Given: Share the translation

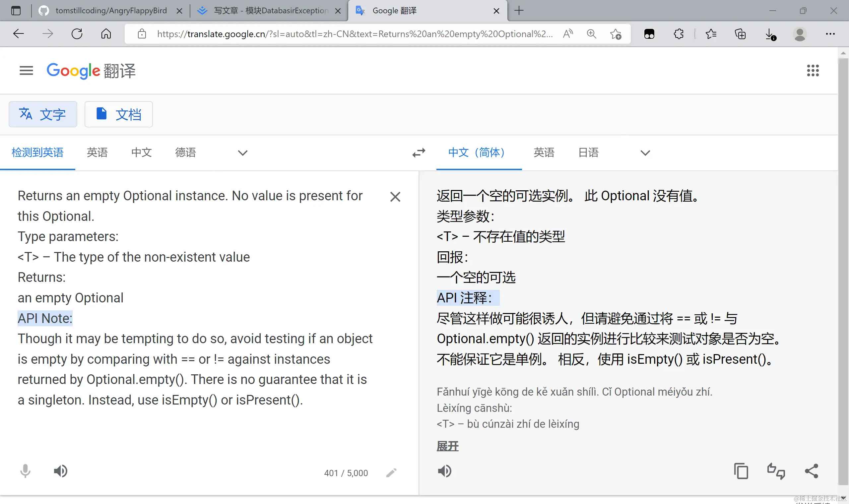Looking at the screenshot, I should click(811, 471).
